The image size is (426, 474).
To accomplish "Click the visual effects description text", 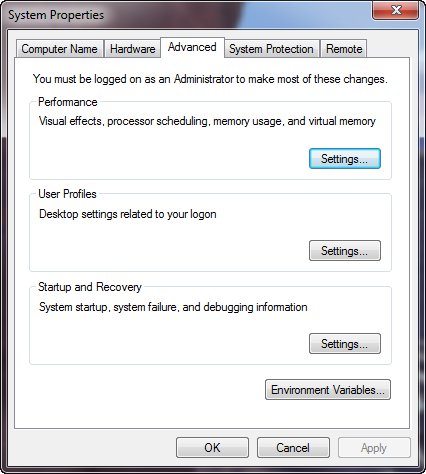I will coord(207,121).
